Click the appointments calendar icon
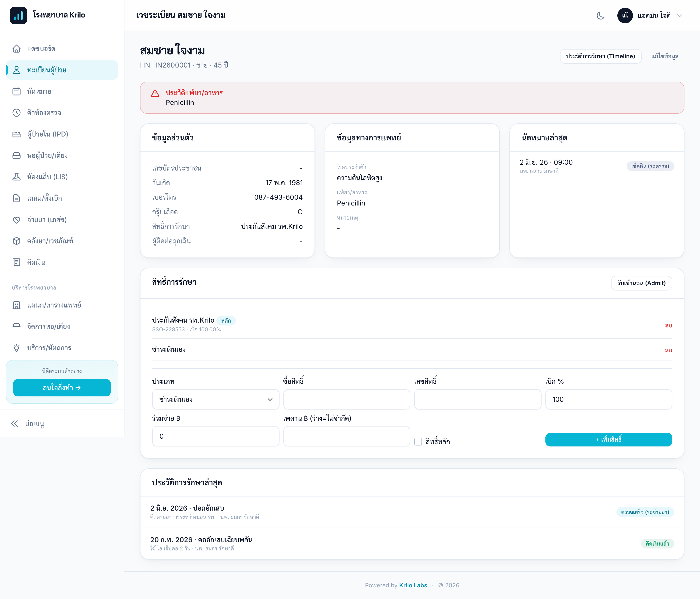 click(x=17, y=92)
